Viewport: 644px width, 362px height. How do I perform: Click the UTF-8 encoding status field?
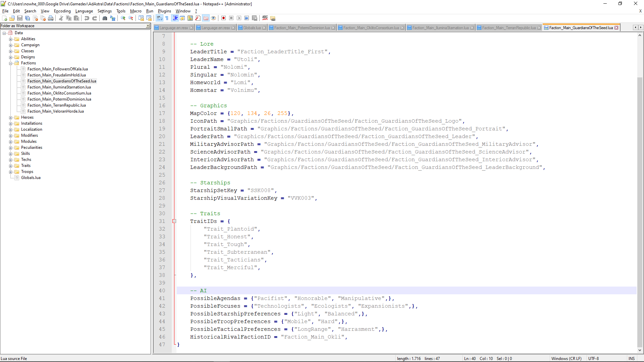pos(593,359)
